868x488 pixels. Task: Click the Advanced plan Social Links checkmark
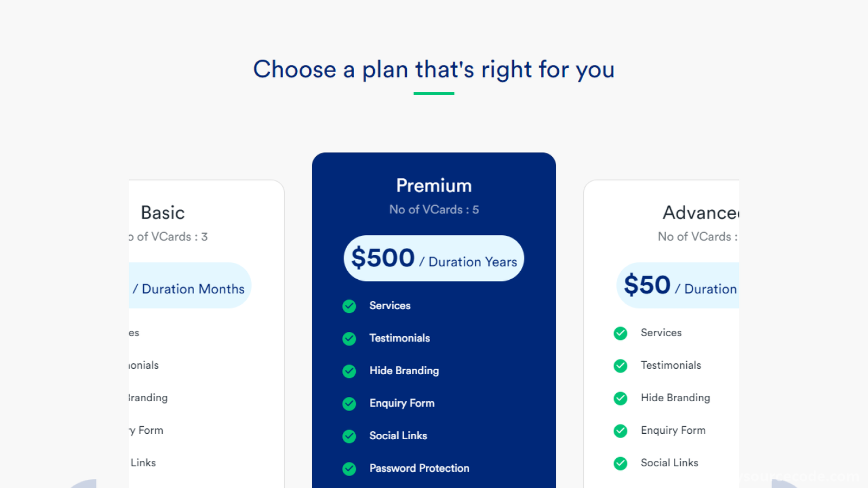coord(621,464)
